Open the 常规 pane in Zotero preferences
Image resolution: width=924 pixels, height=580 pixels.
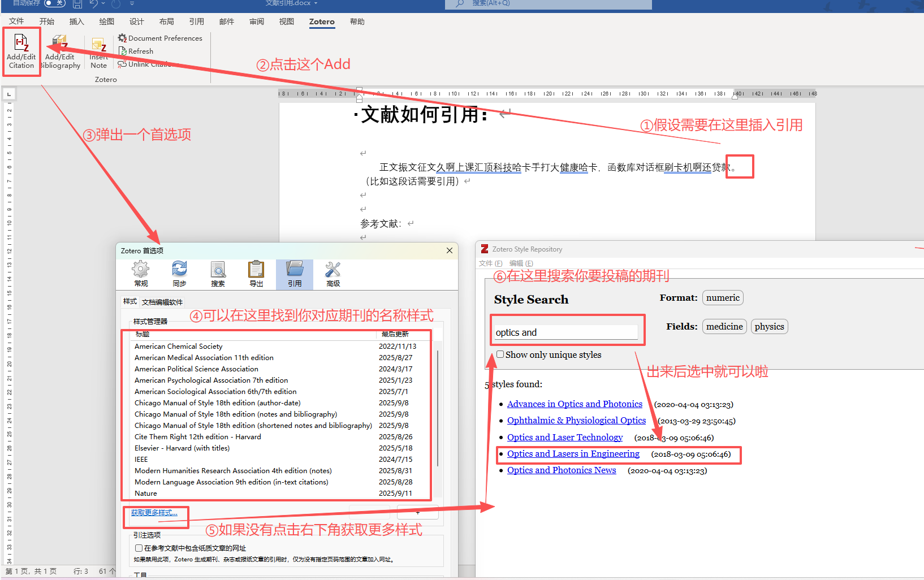coord(141,275)
